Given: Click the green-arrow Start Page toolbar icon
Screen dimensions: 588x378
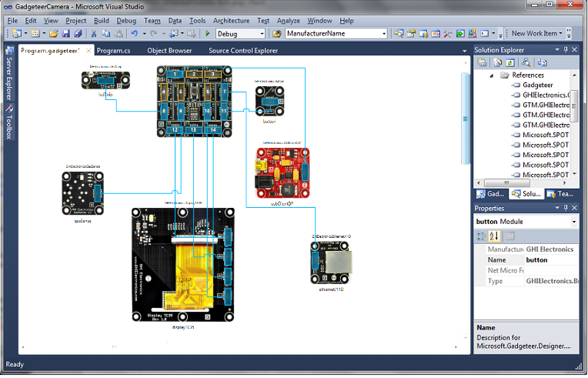Looking at the screenshot, I should coord(459,34).
